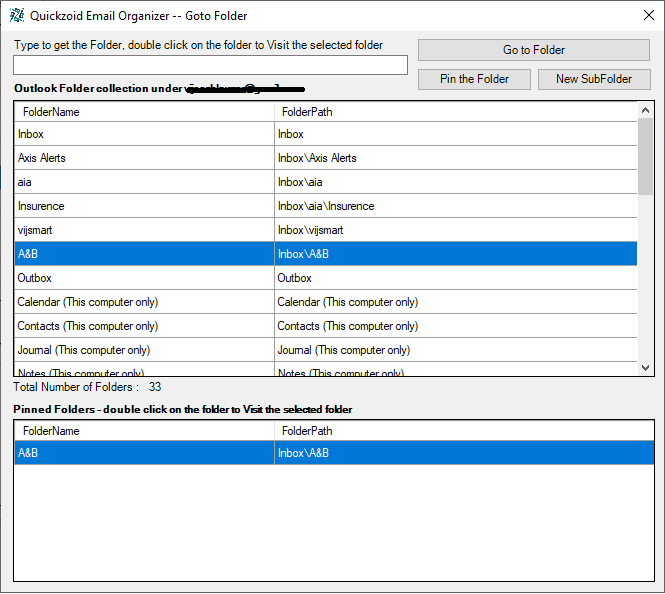Select the vijsmart folder name cell
This screenshot has height=594, width=665.
pos(145,230)
